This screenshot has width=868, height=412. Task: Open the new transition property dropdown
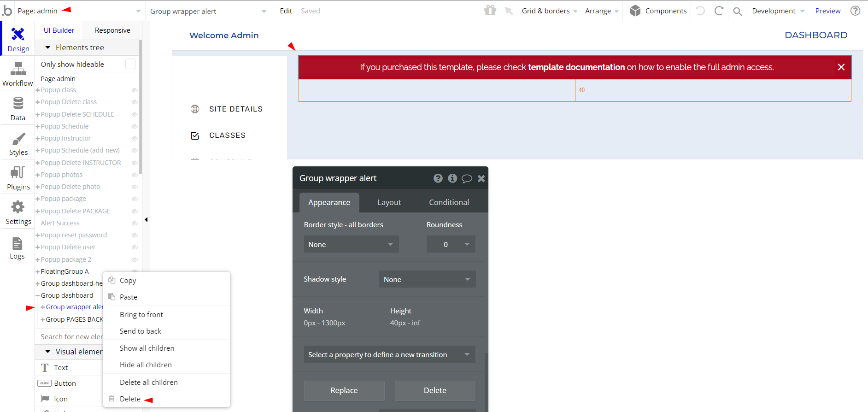point(389,354)
